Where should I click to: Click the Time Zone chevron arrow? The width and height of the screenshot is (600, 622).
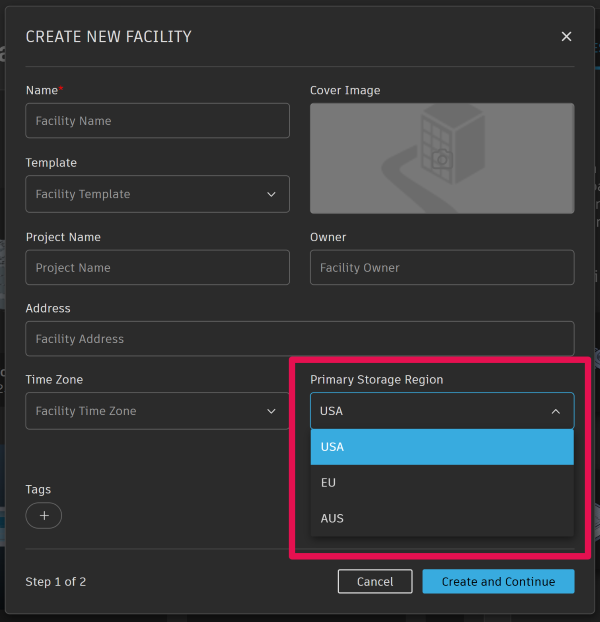pyautogui.click(x=271, y=411)
